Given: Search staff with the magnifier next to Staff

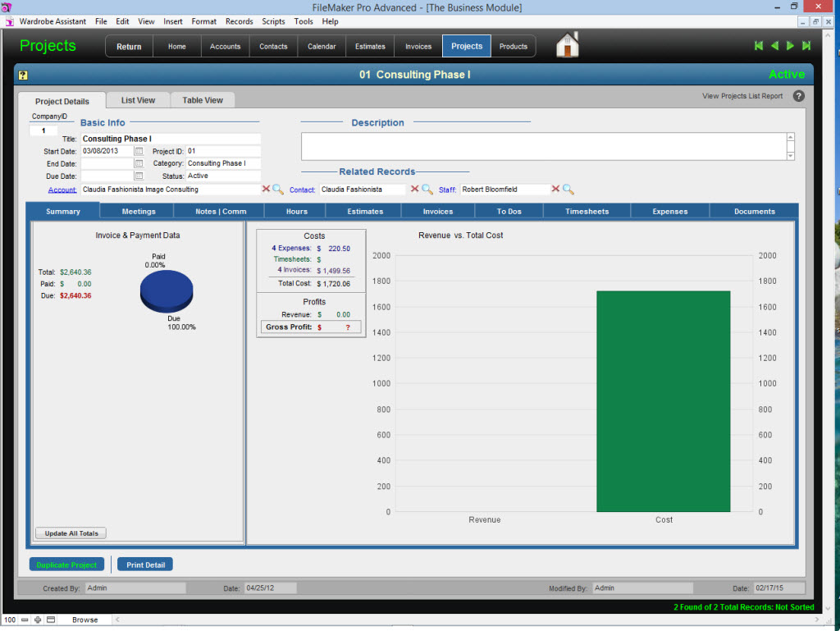Looking at the screenshot, I should click(568, 189).
